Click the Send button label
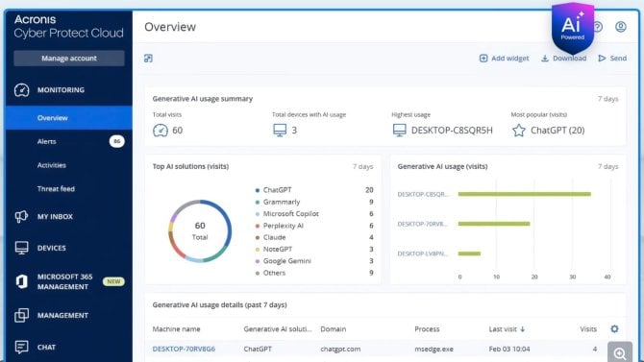 (x=618, y=59)
